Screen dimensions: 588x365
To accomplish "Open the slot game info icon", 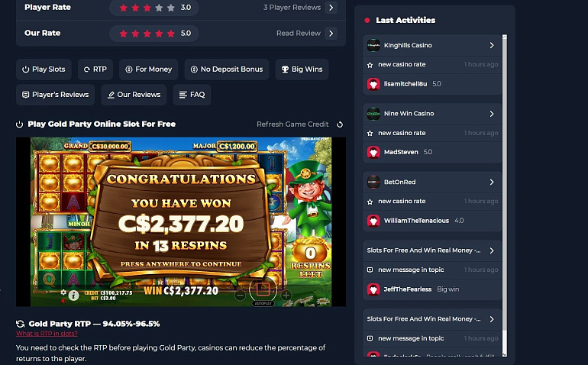I will pyautogui.click(x=74, y=296).
